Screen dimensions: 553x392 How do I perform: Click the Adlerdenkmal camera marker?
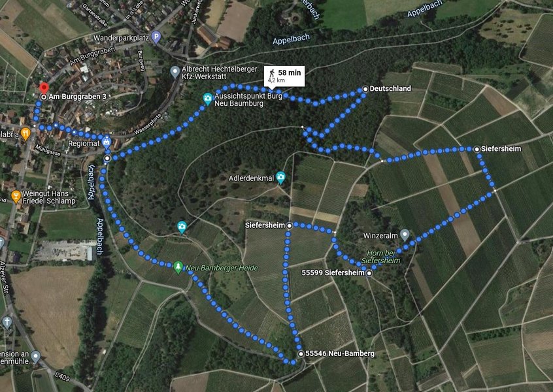coord(280,177)
